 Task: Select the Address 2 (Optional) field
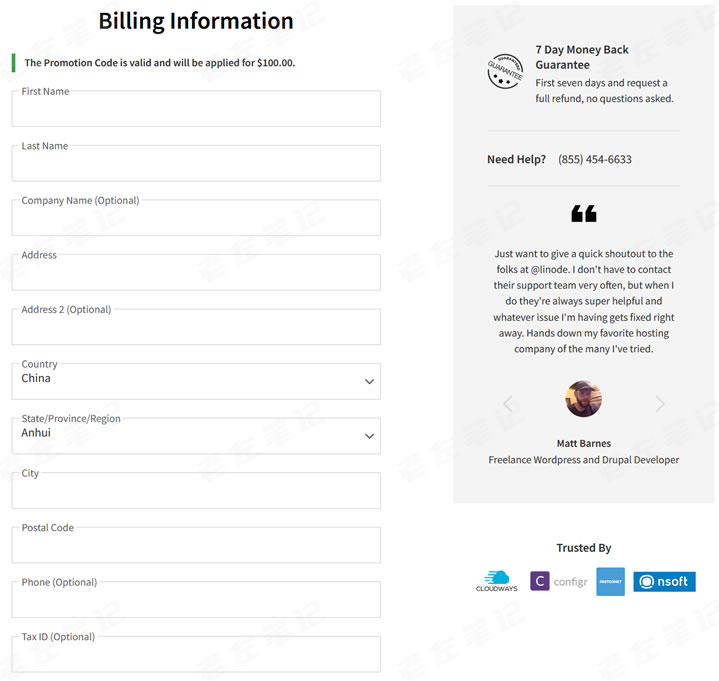[196, 328]
